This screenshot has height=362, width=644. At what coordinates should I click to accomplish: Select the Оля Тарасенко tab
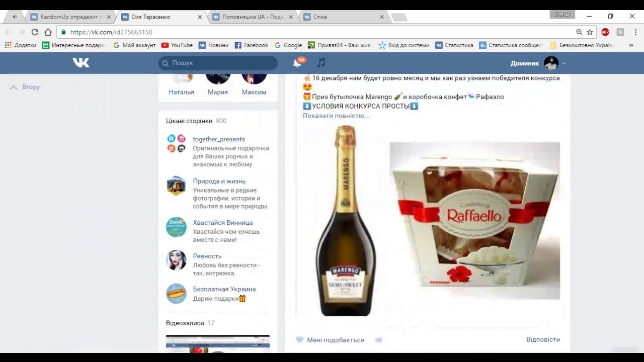pos(161,17)
